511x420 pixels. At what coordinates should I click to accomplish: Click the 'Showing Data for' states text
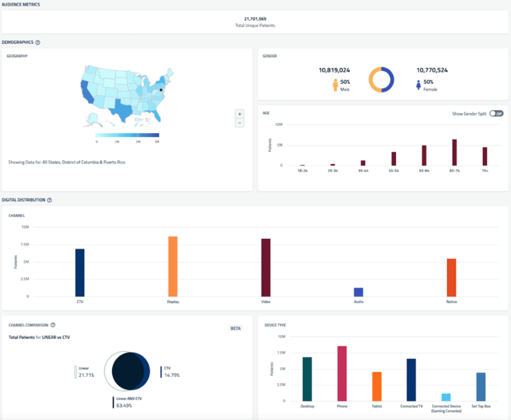coord(67,162)
